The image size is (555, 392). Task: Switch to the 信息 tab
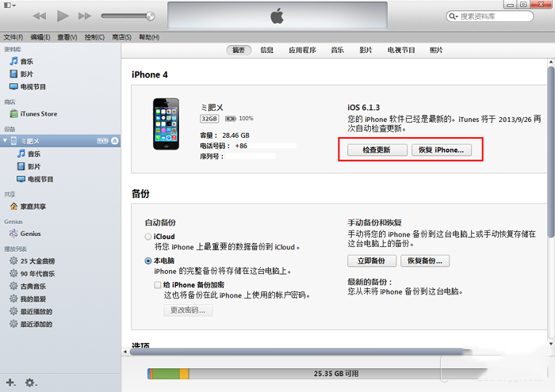(267, 50)
